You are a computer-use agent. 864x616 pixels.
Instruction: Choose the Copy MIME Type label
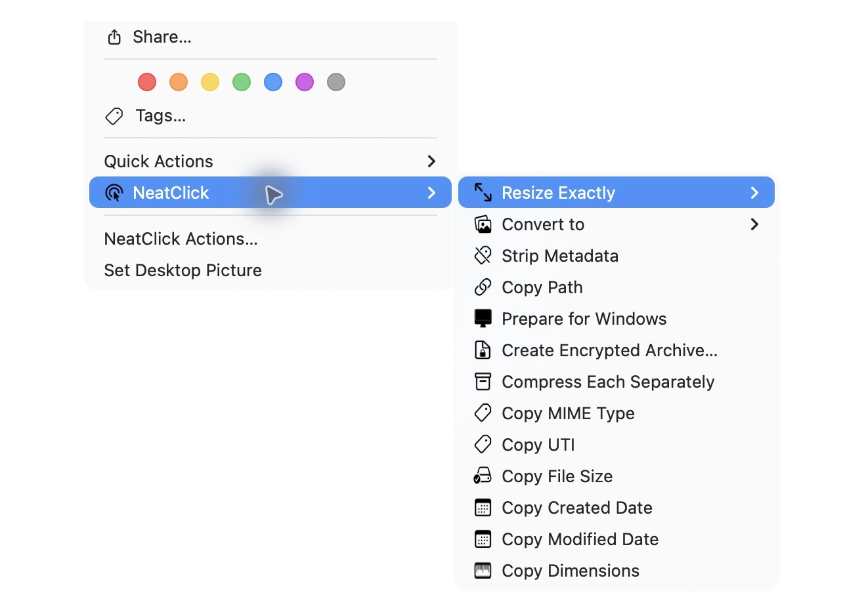pyautogui.click(x=569, y=413)
